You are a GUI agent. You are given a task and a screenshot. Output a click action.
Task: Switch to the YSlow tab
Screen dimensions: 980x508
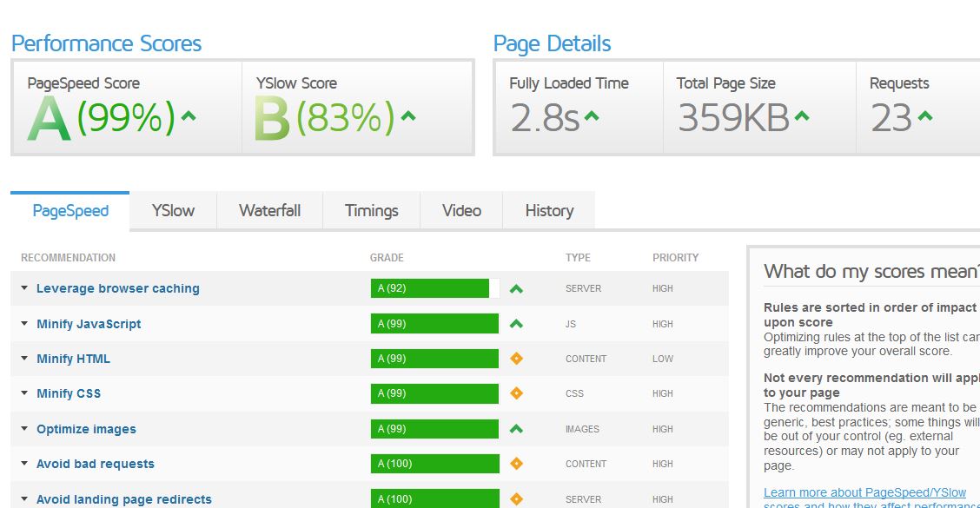(x=173, y=211)
